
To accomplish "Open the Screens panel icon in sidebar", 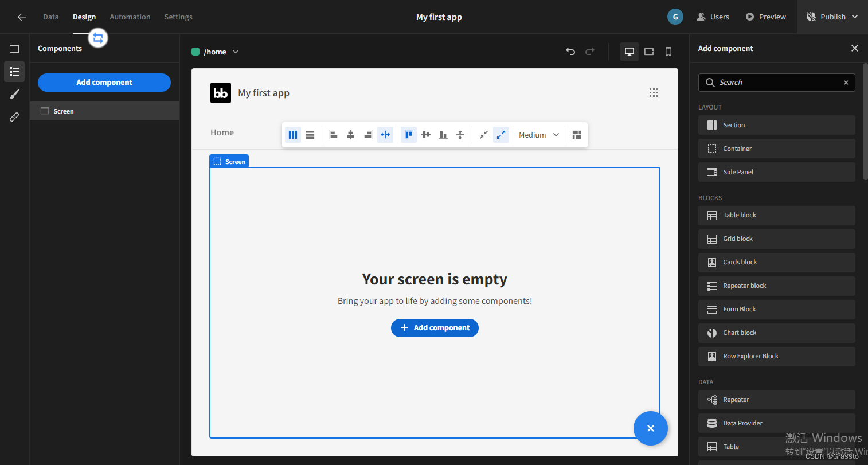I will (x=14, y=49).
